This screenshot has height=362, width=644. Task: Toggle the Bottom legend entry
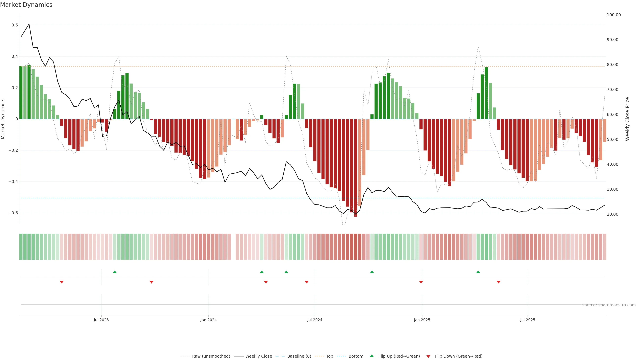coord(356,356)
